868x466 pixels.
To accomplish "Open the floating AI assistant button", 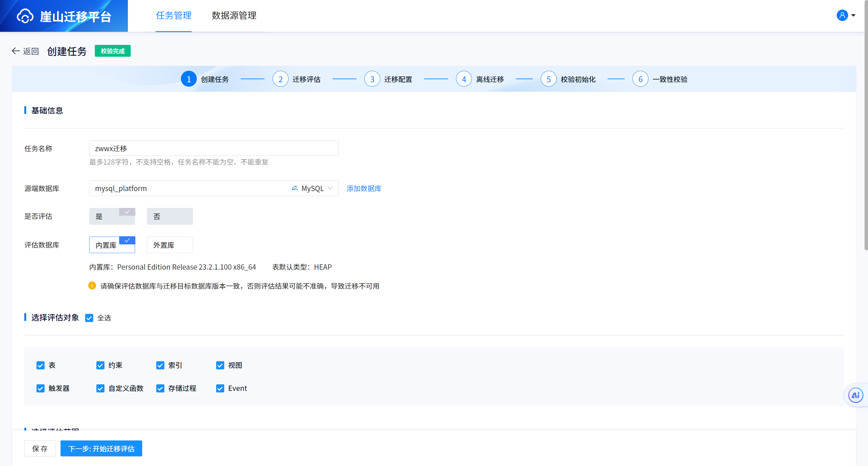I will [x=856, y=395].
